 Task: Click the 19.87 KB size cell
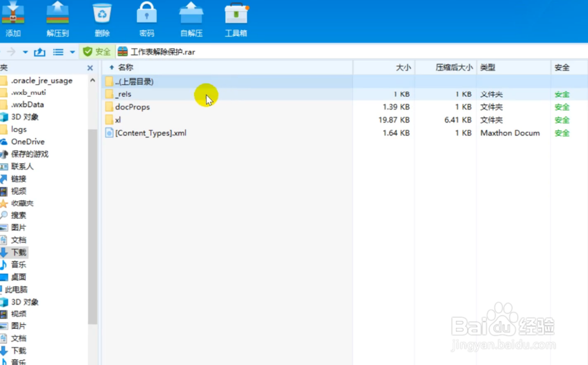[394, 120]
